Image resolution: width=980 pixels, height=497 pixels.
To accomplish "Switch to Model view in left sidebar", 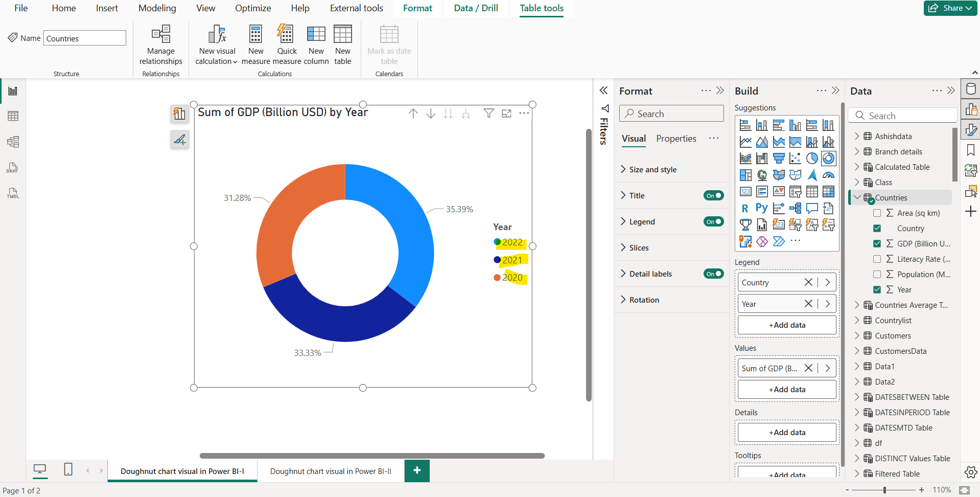I will point(12,142).
